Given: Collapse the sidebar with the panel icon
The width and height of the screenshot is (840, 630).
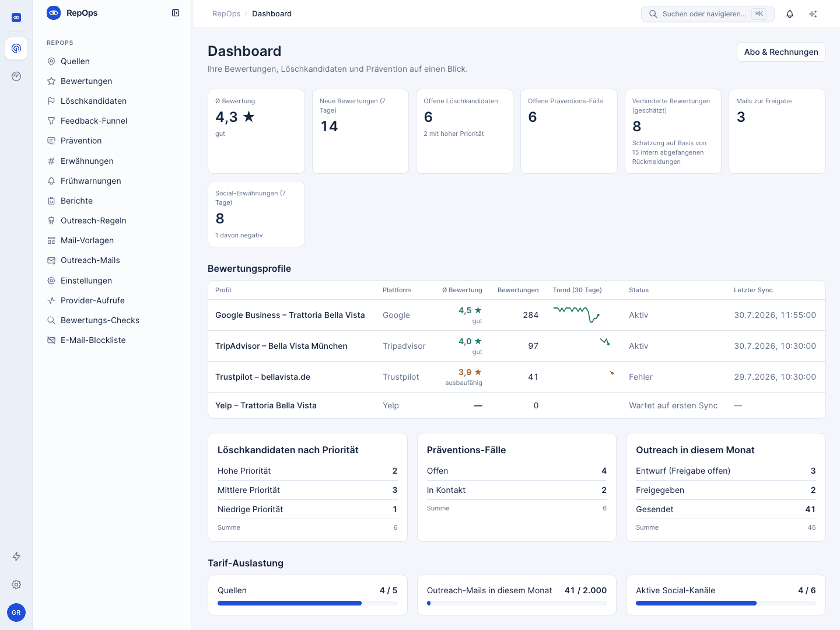Looking at the screenshot, I should tap(176, 13).
